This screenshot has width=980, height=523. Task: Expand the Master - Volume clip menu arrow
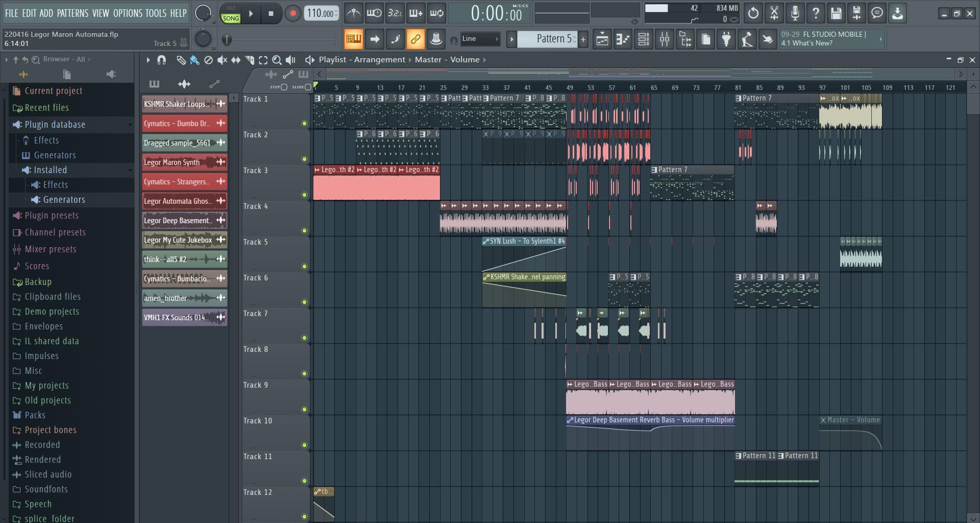pos(484,60)
